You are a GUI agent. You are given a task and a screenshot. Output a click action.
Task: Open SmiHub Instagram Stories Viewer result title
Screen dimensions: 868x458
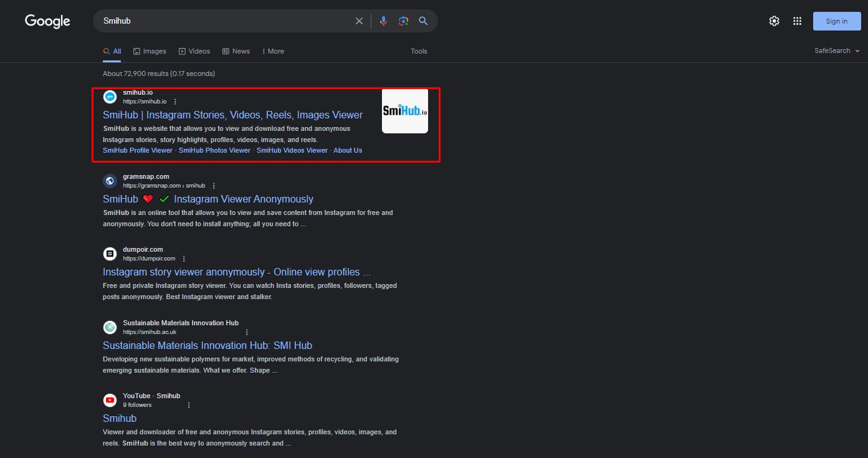232,115
